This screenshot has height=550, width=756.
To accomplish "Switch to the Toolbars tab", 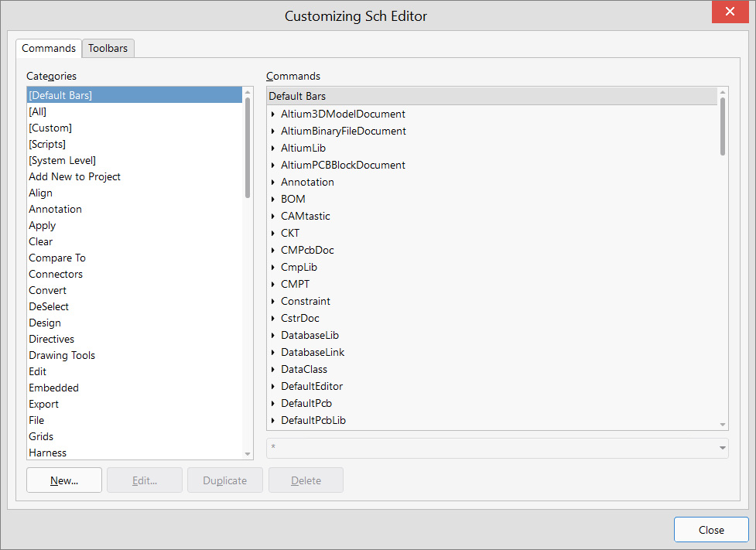I will pos(108,48).
